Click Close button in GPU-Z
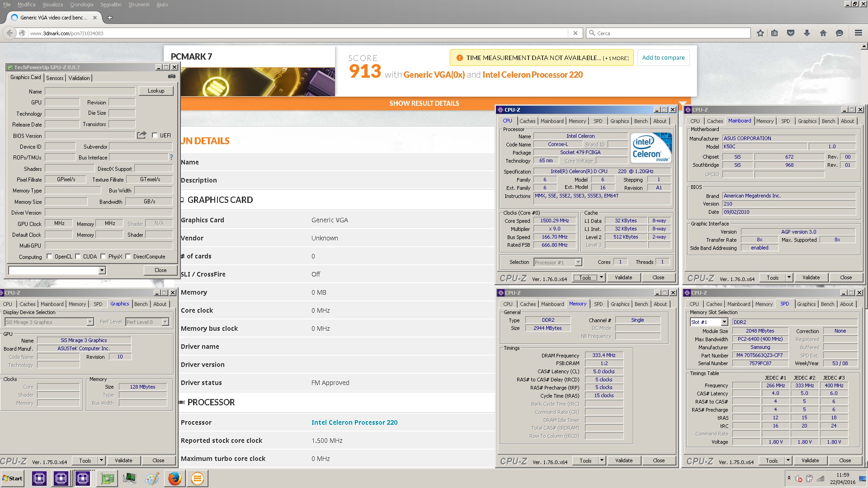The height and width of the screenshot is (488, 868). (x=160, y=270)
